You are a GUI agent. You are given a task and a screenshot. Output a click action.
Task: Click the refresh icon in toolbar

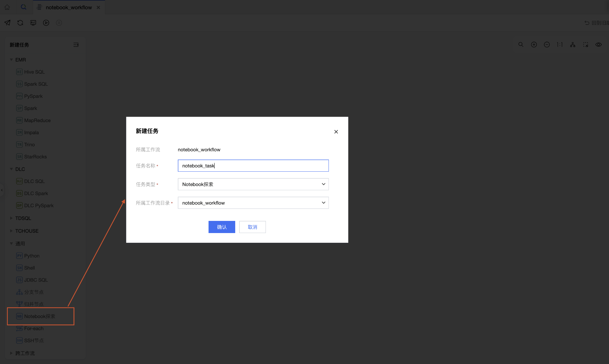tap(20, 23)
